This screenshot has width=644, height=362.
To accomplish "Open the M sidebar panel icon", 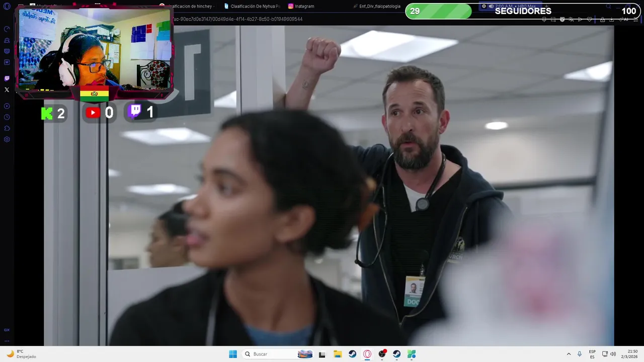I will (x=7, y=62).
